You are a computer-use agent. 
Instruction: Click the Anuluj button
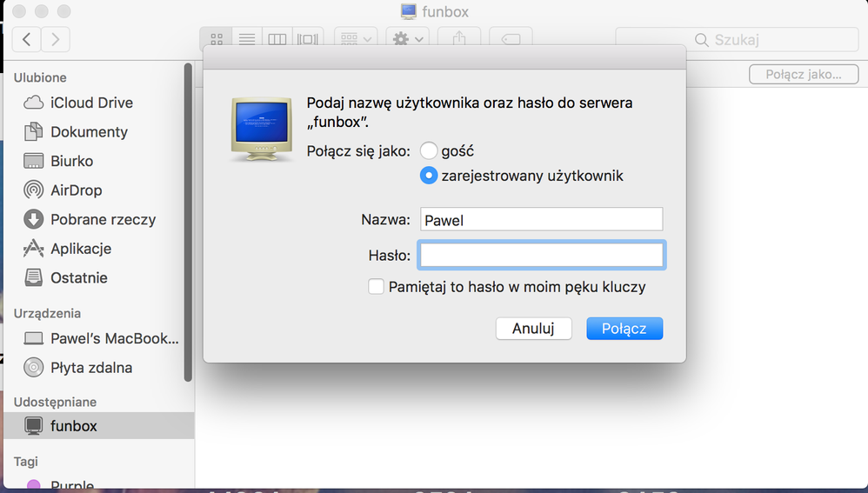coord(533,329)
